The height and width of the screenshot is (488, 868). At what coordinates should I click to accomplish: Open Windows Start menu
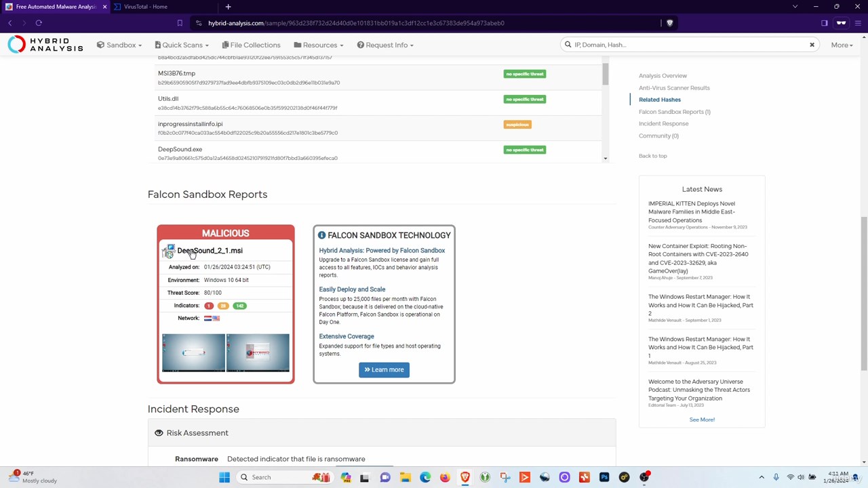pyautogui.click(x=224, y=477)
